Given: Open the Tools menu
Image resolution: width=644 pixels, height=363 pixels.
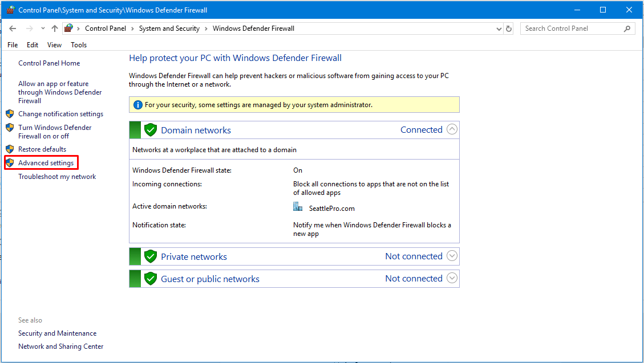Looking at the screenshot, I should 79,45.
